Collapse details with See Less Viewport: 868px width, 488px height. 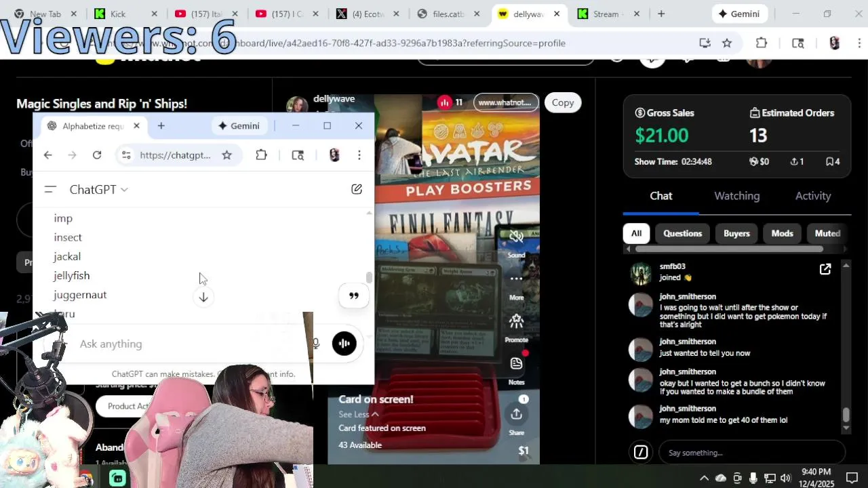pos(359,414)
